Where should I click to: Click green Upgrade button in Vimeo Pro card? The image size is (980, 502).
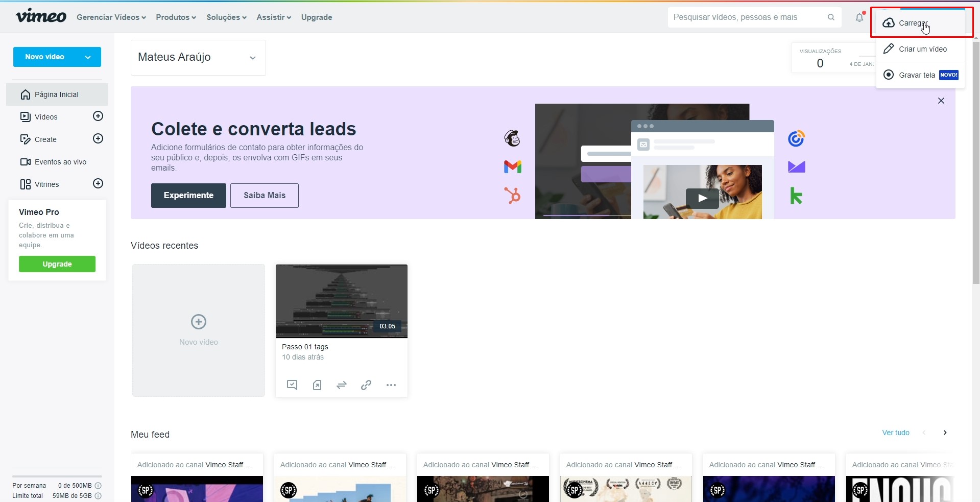point(57,264)
